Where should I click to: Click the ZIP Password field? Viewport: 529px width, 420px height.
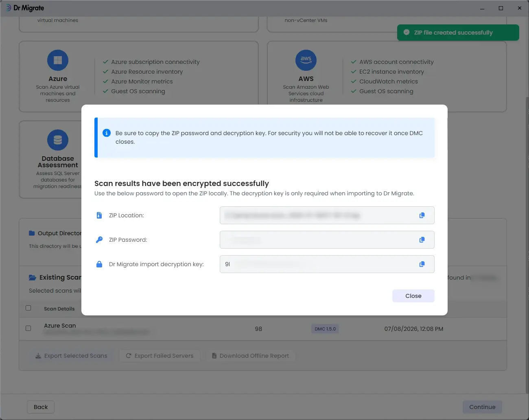[x=327, y=240]
